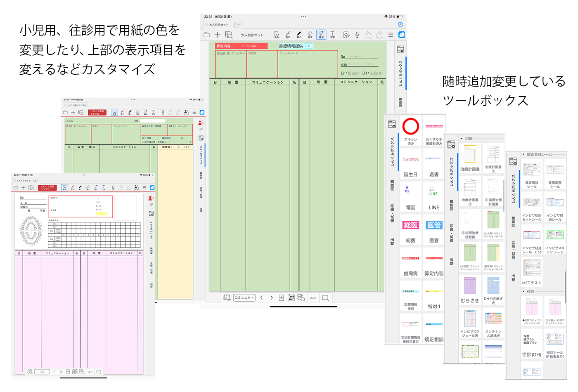Switch to the 消す eraser tool
578x392 pixels.
tap(310, 35)
